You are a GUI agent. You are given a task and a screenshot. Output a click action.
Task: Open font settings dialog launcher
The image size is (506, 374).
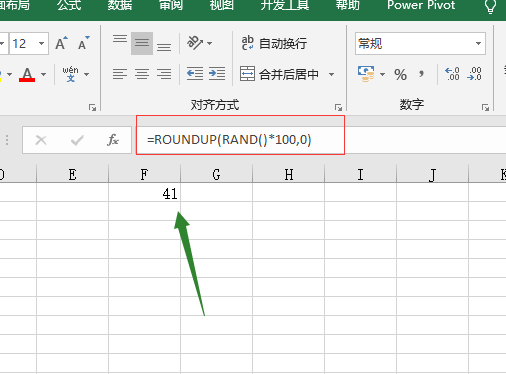92,107
